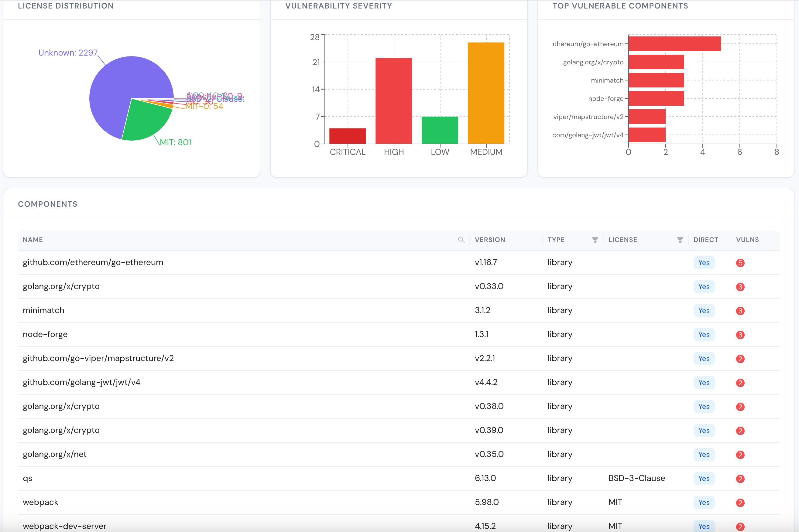Click the DIRECT column header

[705, 240]
